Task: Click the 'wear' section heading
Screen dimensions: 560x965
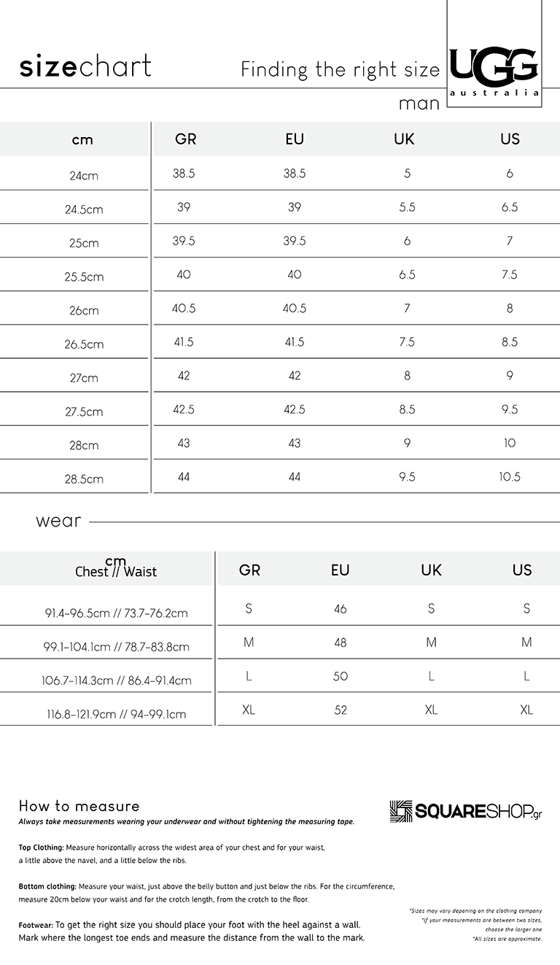Action: [x=58, y=522]
